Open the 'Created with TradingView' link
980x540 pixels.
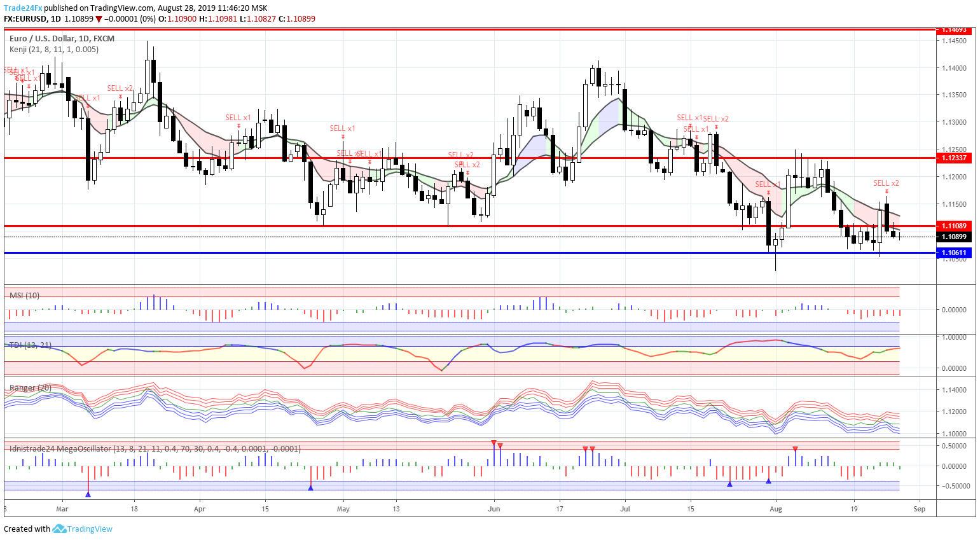pyautogui.click(x=58, y=529)
